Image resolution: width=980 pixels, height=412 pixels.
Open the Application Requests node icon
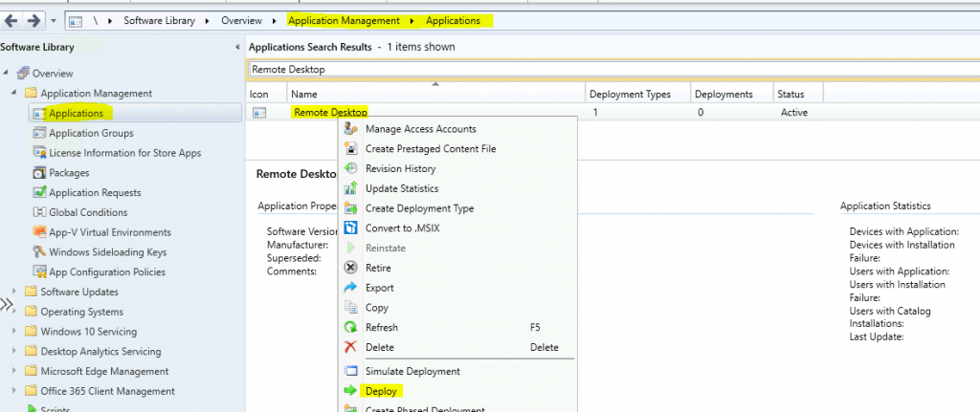tap(39, 192)
